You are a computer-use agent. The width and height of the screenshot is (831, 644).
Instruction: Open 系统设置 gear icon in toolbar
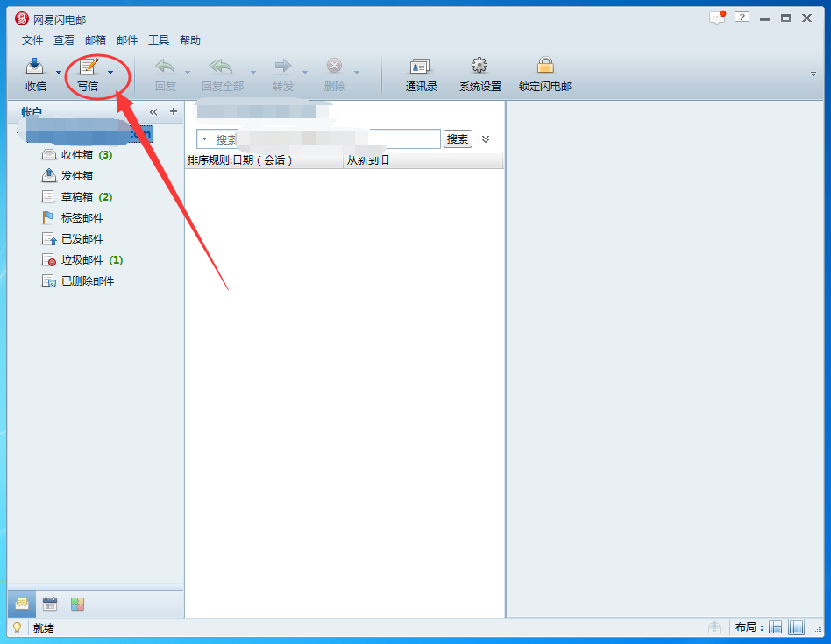click(479, 67)
